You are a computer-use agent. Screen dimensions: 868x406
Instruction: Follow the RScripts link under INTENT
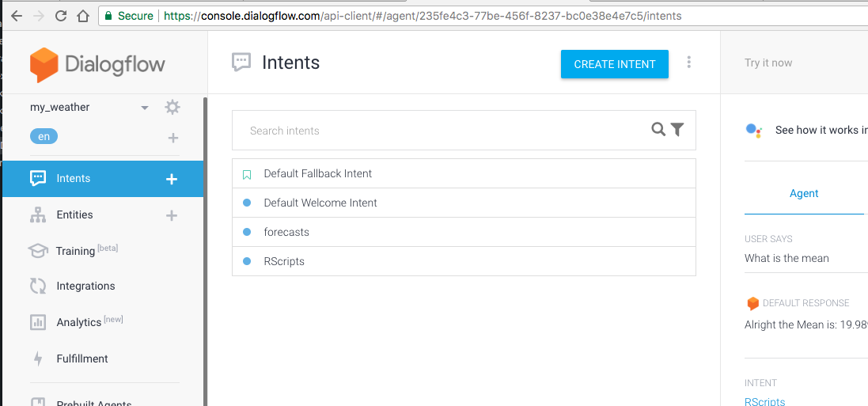tap(764, 401)
